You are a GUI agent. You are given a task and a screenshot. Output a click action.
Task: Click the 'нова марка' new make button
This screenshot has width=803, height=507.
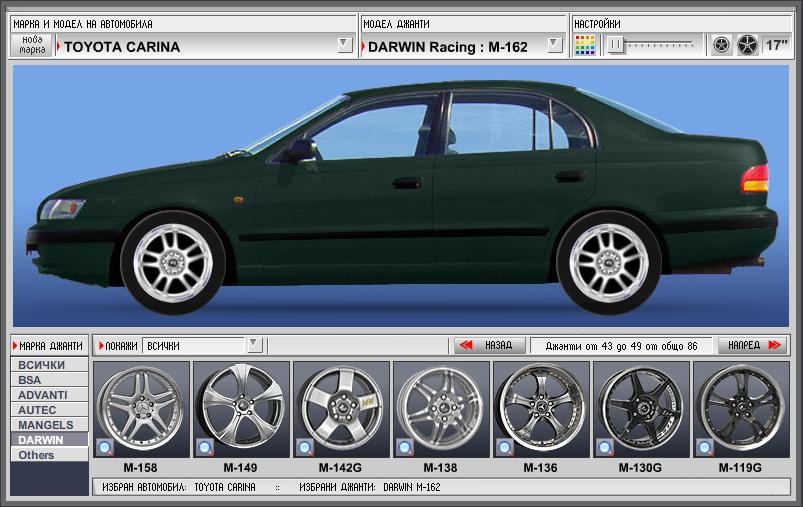(32, 45)
